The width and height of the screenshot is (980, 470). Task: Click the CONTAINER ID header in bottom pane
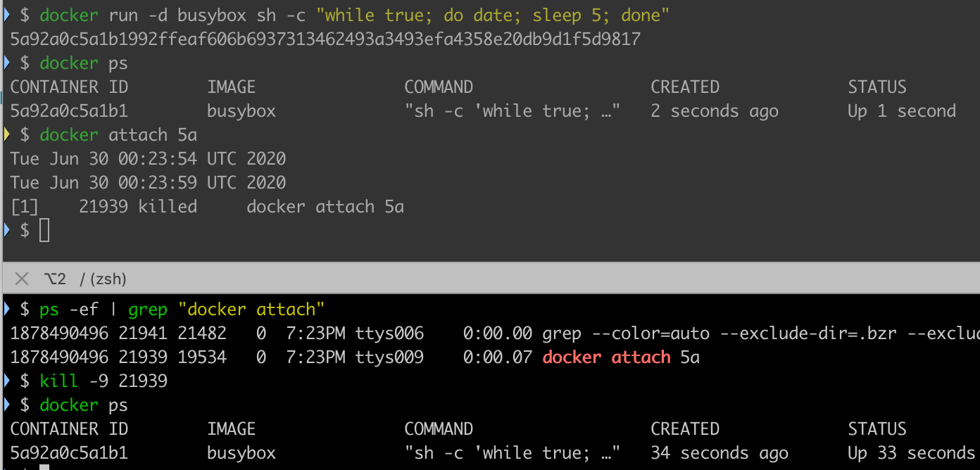[69, 429]
